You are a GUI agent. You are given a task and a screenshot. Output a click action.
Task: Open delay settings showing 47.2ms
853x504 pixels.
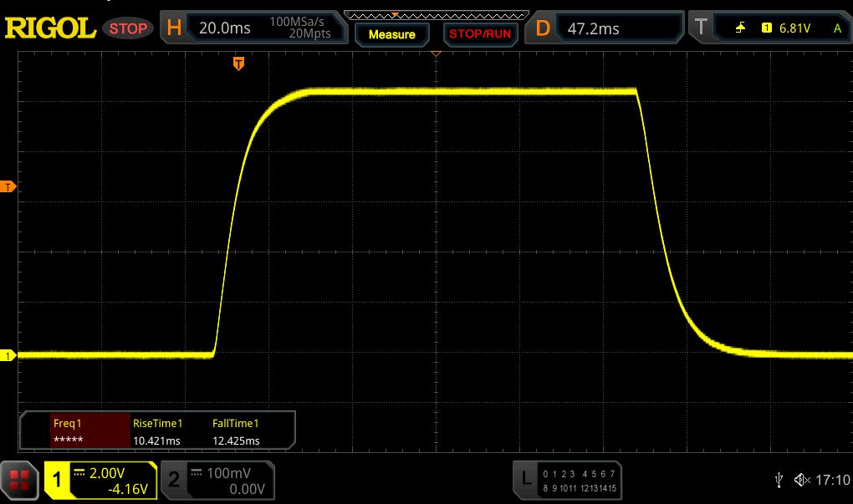(x=610, y=28)
